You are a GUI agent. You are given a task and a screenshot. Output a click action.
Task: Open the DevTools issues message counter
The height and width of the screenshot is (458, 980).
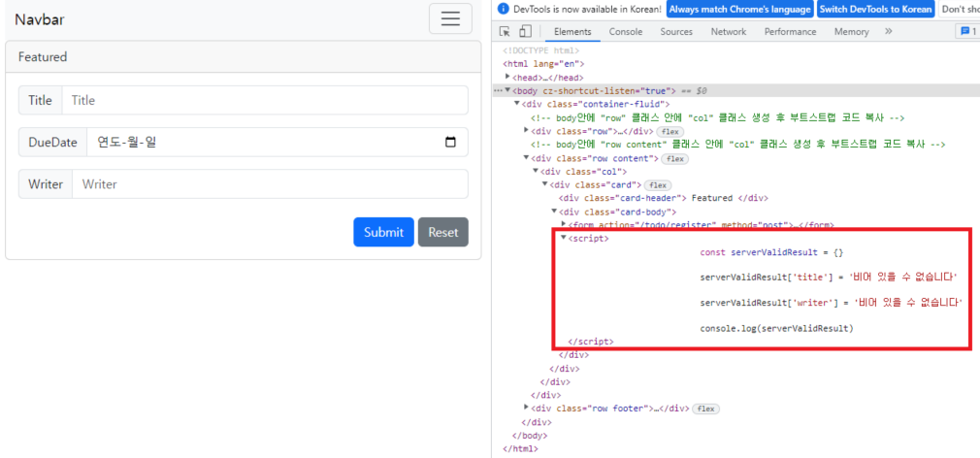tap(967, 32)
